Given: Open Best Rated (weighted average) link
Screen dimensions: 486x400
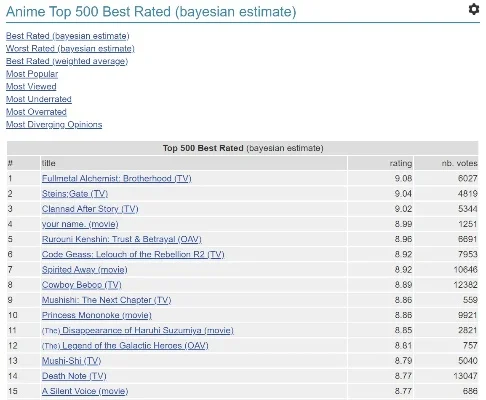Looking at the screenshot, I should click(67, 61).
